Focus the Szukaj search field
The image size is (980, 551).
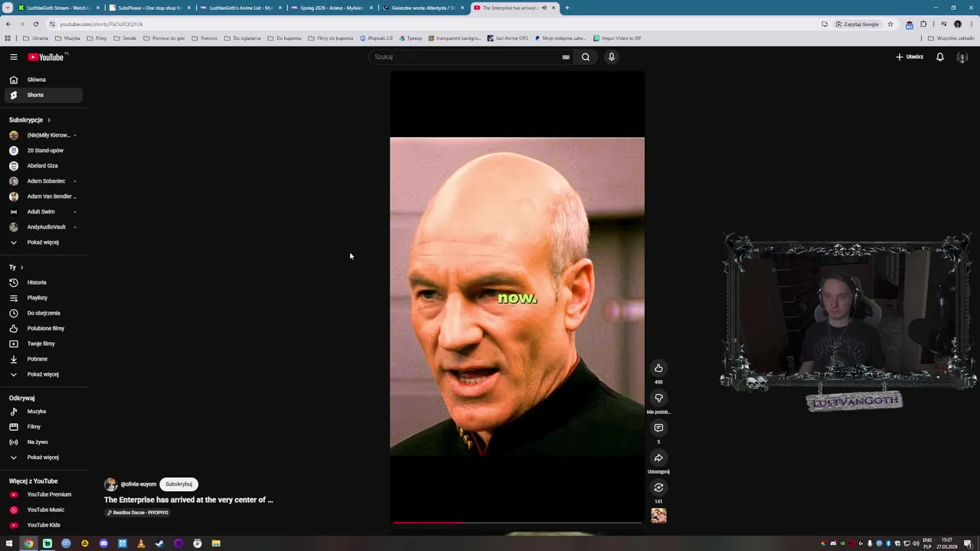[x=467, y=57]
